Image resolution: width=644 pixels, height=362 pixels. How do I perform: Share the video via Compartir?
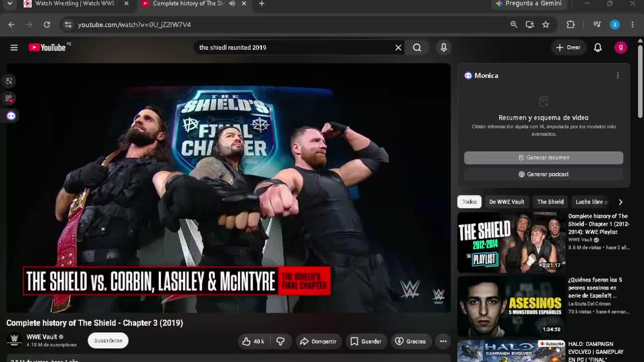point(318,341)
